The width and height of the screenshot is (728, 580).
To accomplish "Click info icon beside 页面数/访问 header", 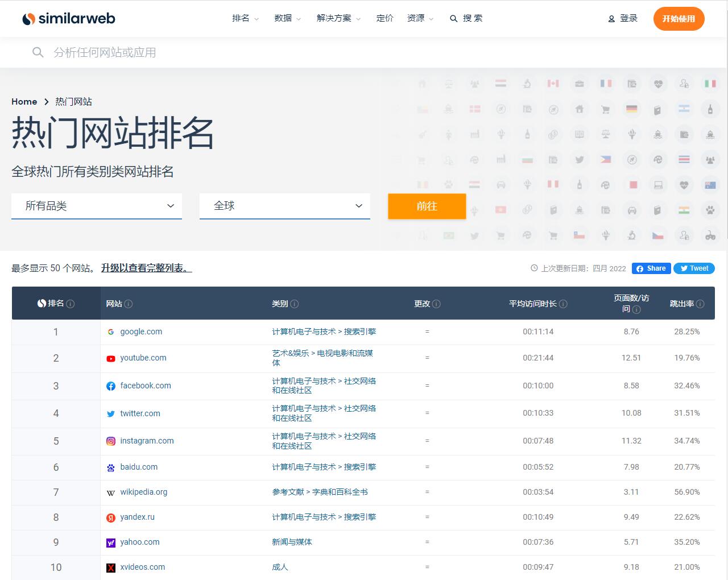I will [x=636, y=309].
